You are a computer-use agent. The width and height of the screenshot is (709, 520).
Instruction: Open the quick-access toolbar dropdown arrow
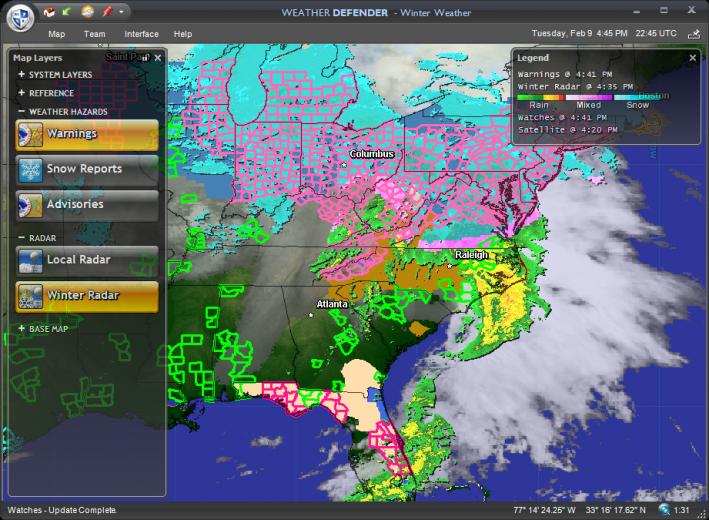122,12
